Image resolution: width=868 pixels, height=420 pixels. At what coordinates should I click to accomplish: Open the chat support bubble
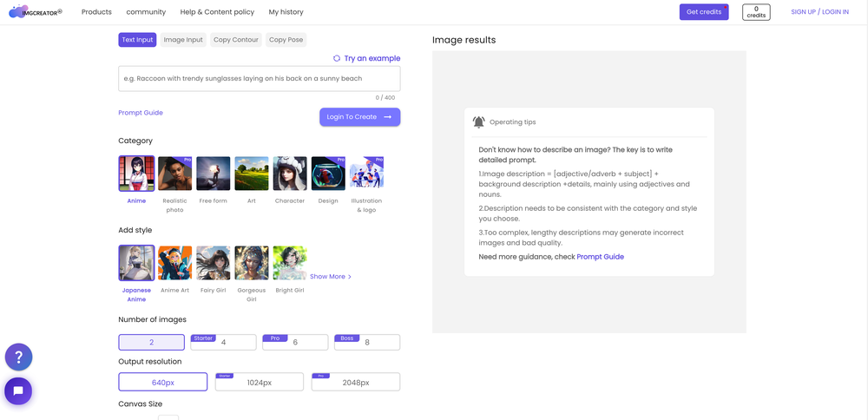[x=18, y=390]
